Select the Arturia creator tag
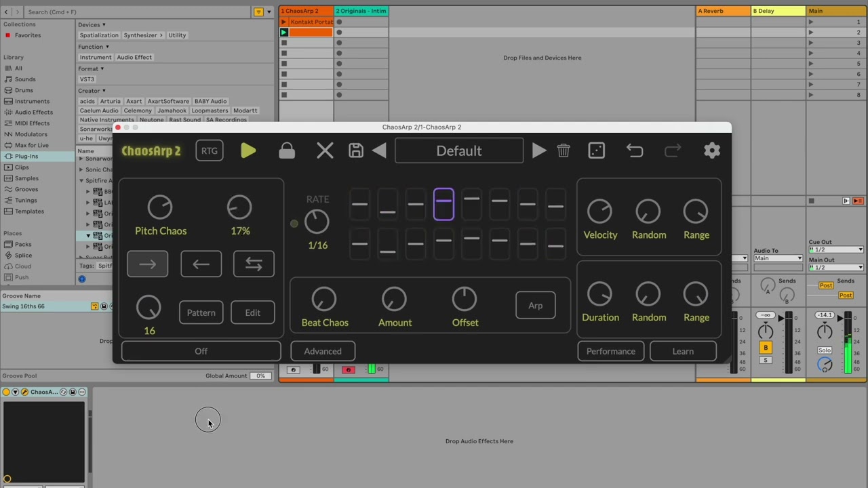The height and width of the screenshot is (488, 868). click(x=110, y=101)
